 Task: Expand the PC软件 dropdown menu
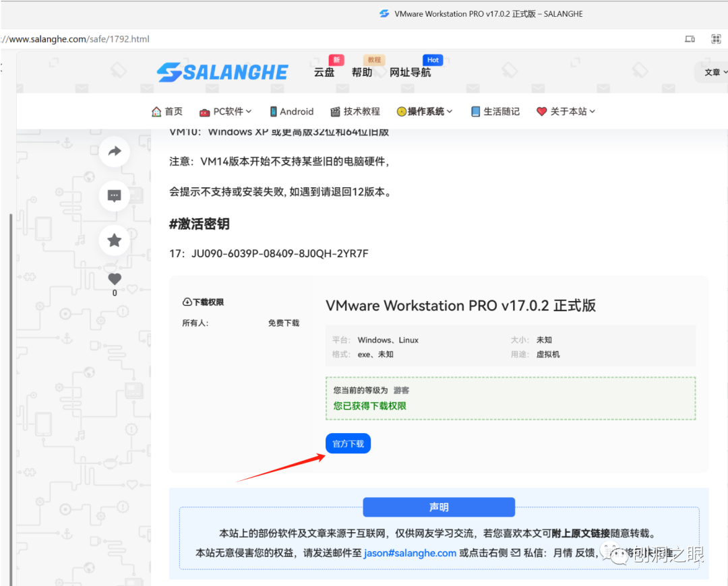coord(226,111)
